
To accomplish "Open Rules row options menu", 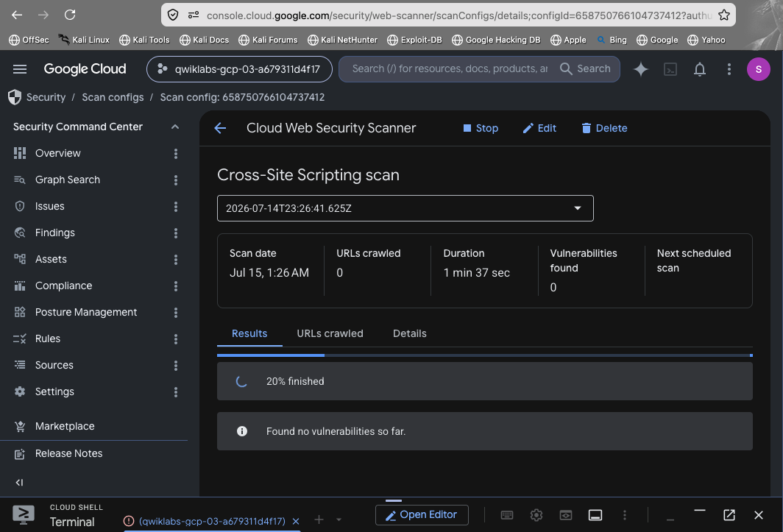I will (176, 338).
